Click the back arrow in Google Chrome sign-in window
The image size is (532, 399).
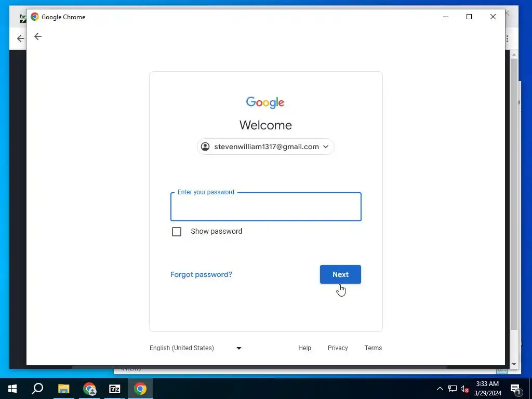[x=37, y=36]
